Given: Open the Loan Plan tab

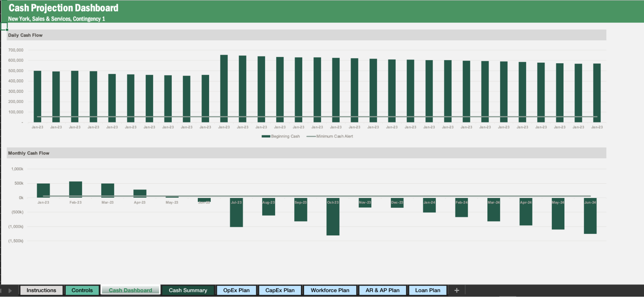Looking at the screenshot, I should point(428,290).
